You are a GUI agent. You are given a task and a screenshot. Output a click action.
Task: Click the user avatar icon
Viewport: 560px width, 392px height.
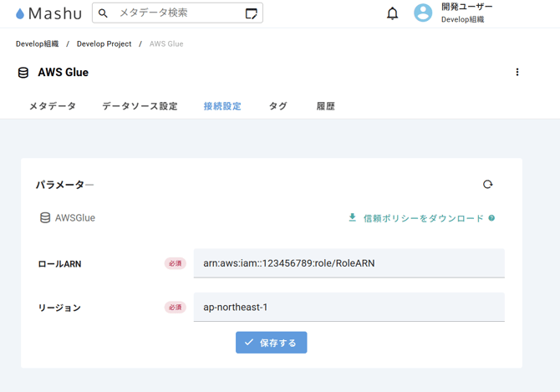pyautogui.click(x=424, y=13)
